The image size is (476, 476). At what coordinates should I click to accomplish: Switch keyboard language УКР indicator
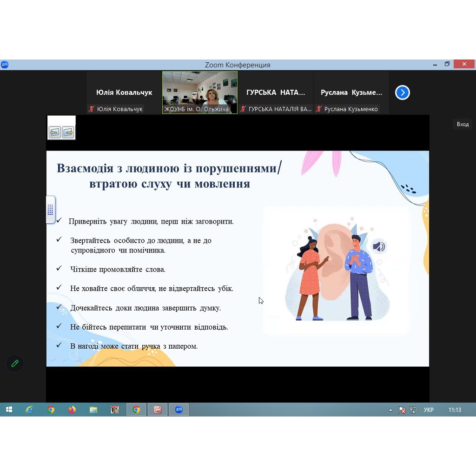tap(429, 410)
